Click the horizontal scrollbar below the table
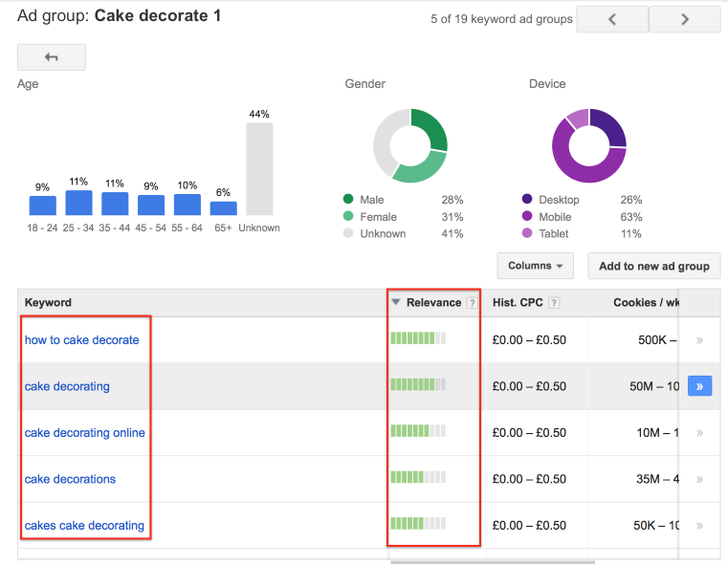The image size is (728, 564). (493, 562)
